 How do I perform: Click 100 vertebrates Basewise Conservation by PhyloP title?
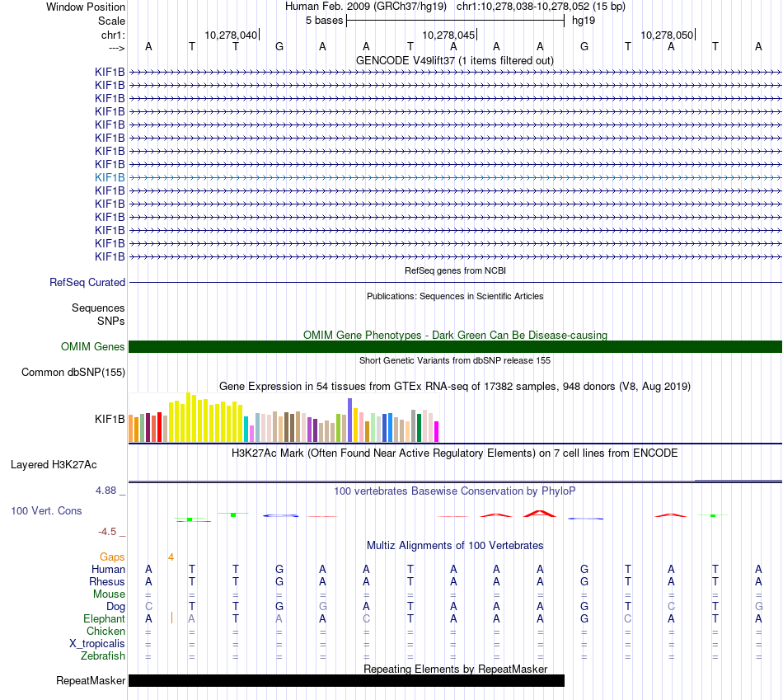(455, 491)
